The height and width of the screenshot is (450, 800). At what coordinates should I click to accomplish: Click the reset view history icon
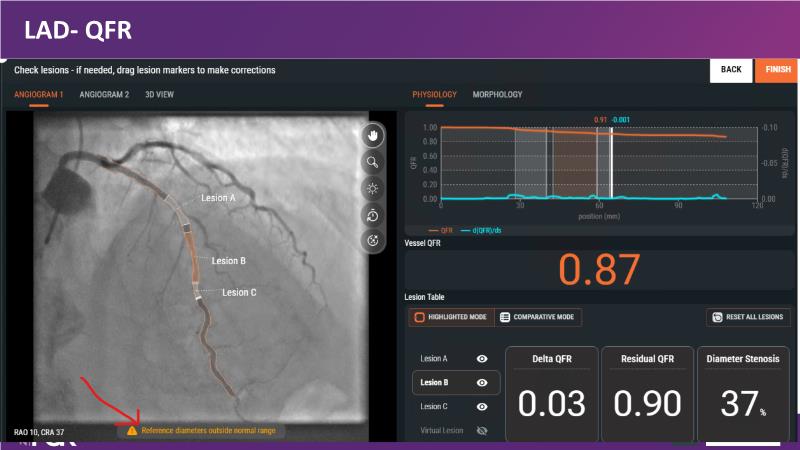click(x=373, y=214)
